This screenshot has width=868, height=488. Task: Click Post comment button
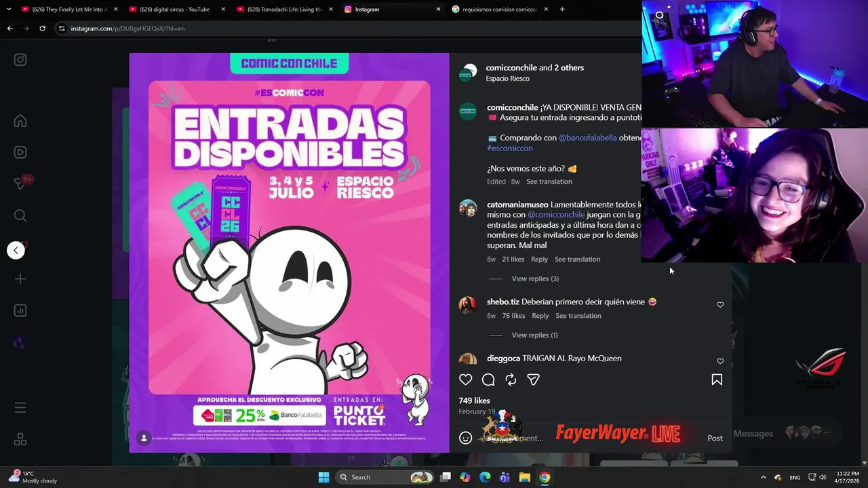click(x=715, y=438)
